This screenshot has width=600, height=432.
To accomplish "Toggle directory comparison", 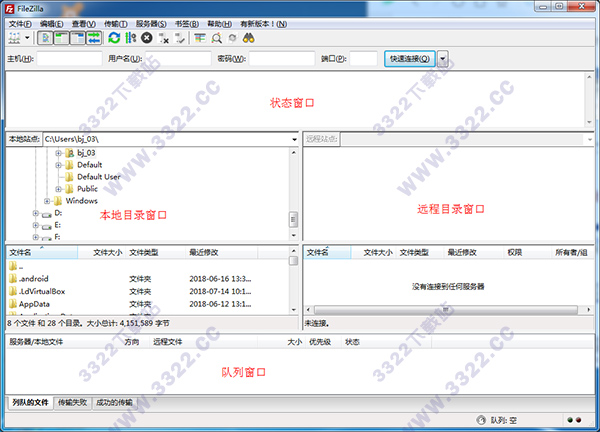I will click(x=217, y=38).
